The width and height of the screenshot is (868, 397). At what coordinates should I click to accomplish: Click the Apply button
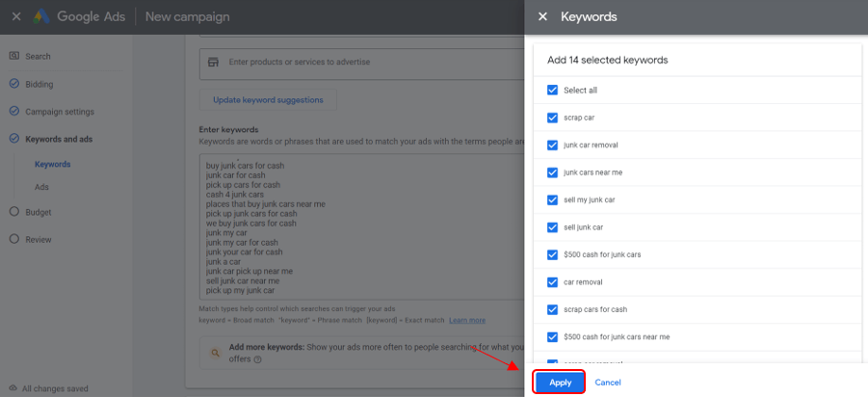pyautogui.click(x=560, y=383)
